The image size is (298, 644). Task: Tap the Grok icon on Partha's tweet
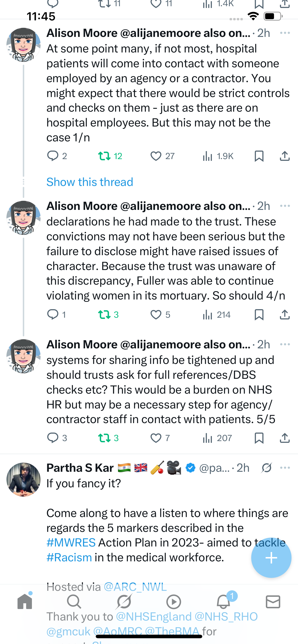pyautogui.click(x=266, y=468)
